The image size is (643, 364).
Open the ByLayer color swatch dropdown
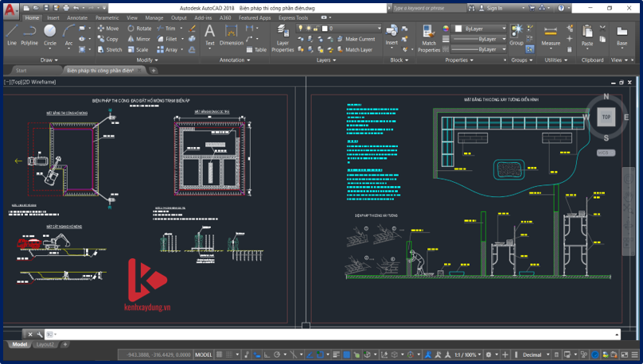coord(480,29)
